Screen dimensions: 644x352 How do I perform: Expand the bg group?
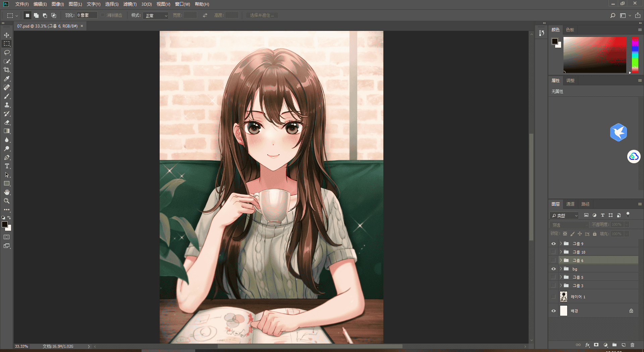point(560,269)
